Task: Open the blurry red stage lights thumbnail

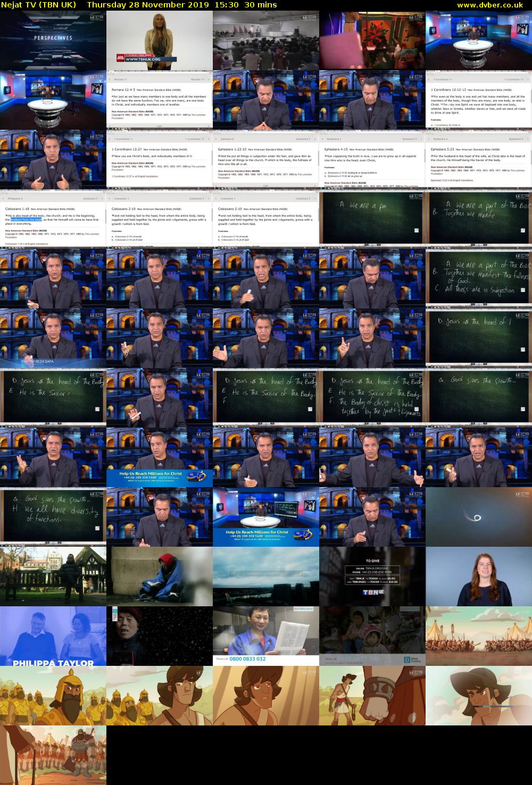Action: pos(372,40)
